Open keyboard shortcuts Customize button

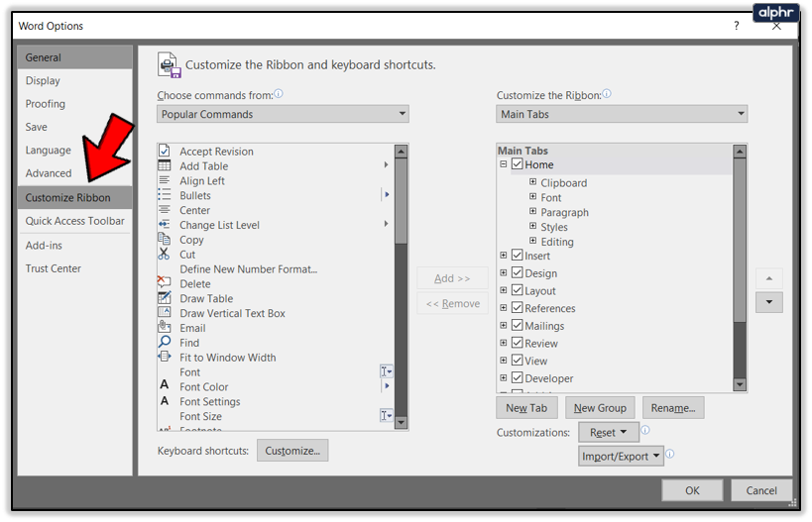tap(292, 451)
